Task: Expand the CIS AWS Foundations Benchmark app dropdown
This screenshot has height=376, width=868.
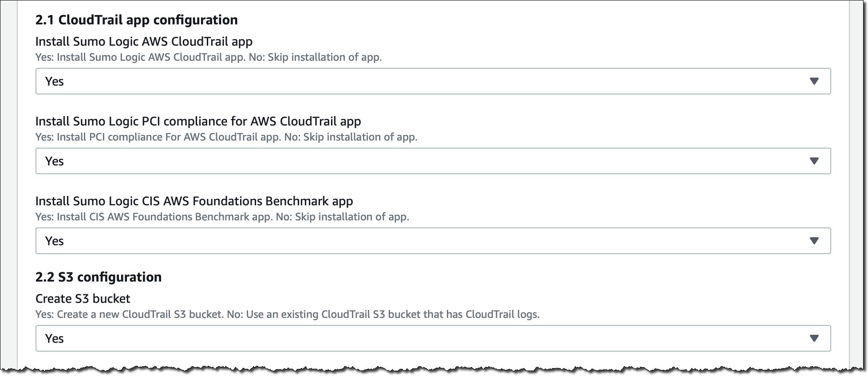Action: pos(433,241)
